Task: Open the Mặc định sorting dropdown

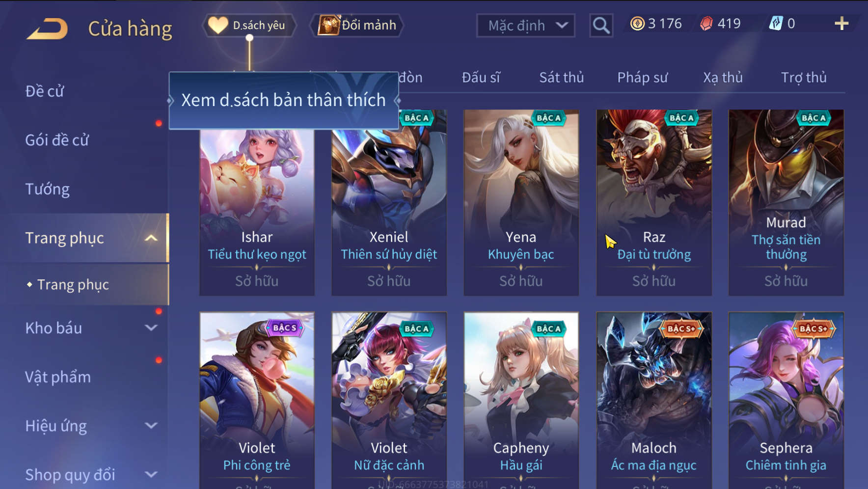Action: click(526, 26)
